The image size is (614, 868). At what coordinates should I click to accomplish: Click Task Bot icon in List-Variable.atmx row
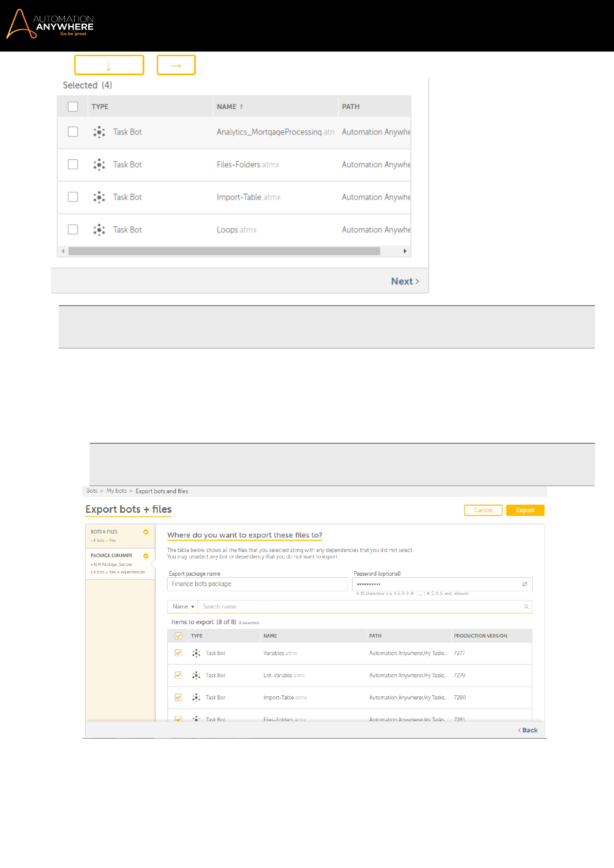coord(196,675)
